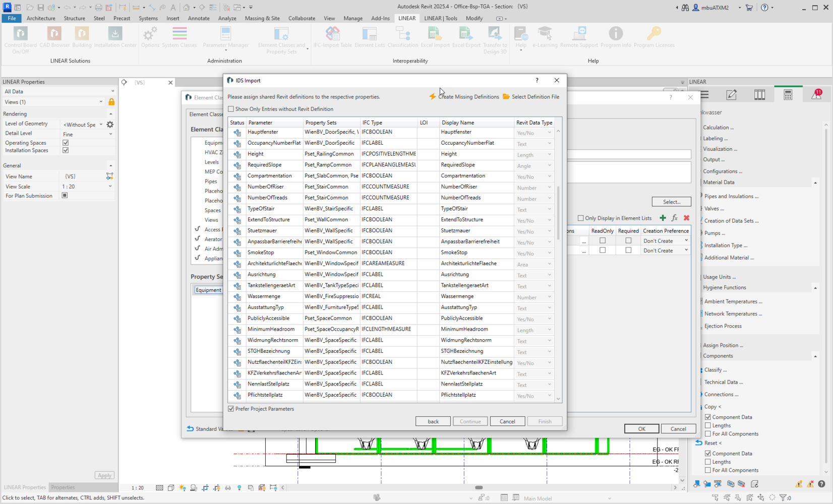The height and width of the screenshot is (504, 833).
Task: Enable Show Only Entries without Revit Definition
Action: click(x=231, y=109)
